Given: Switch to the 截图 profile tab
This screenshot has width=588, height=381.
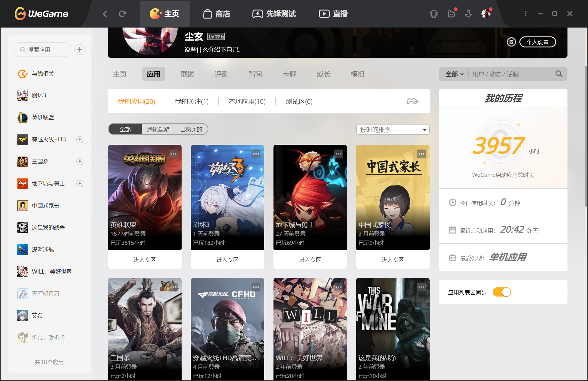Looking at the screenshot, I should [187, 74].
